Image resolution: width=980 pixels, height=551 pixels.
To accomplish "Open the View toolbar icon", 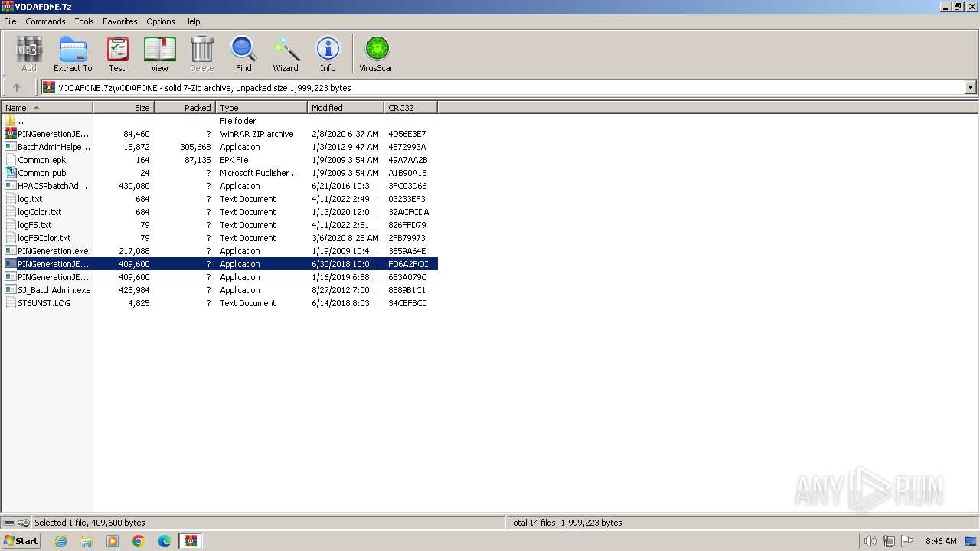I will pyautogui.click(x=159, y=54).
